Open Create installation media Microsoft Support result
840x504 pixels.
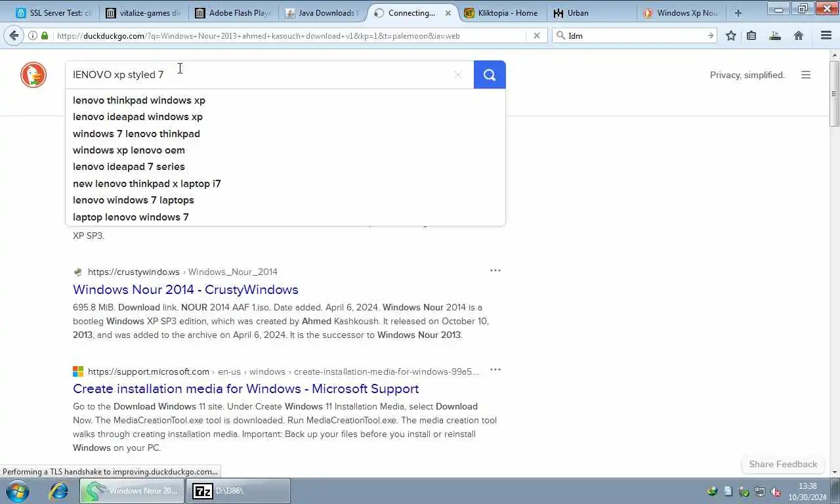[246, 388]
